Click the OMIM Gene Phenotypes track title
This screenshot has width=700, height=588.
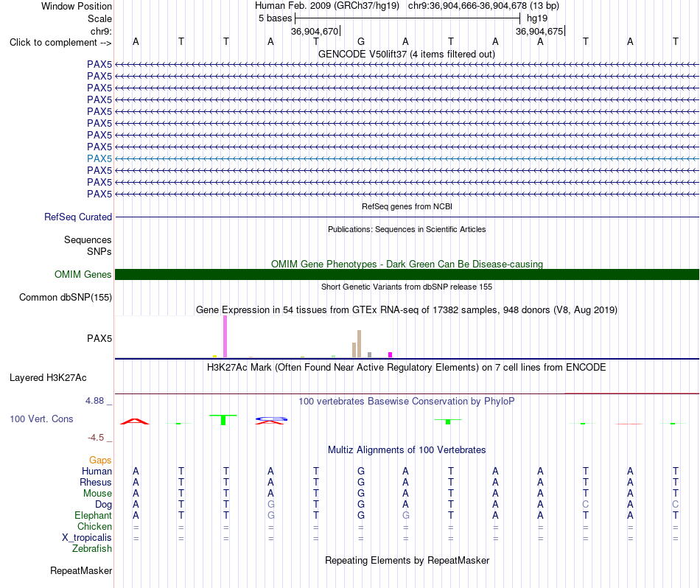pyautogui.click(x=407, y=264)
